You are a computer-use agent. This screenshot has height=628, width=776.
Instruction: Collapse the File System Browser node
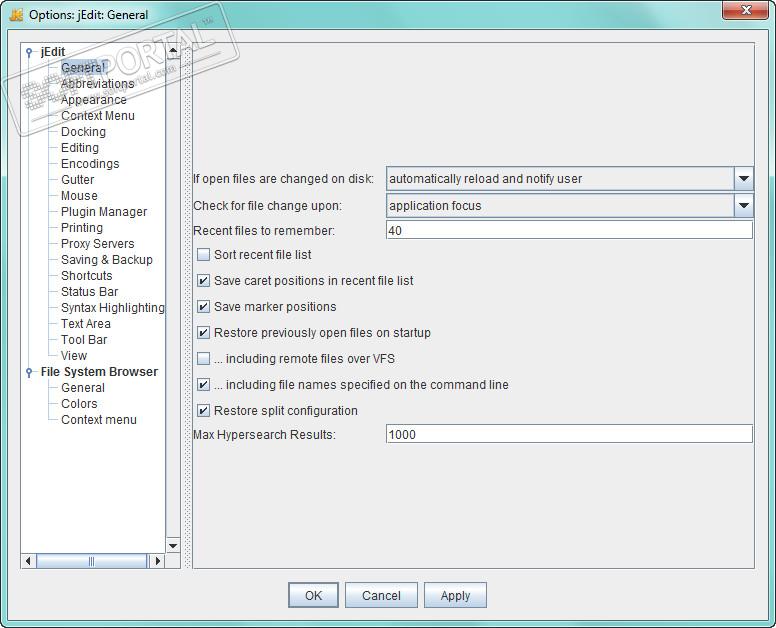(x=29, y=372)
